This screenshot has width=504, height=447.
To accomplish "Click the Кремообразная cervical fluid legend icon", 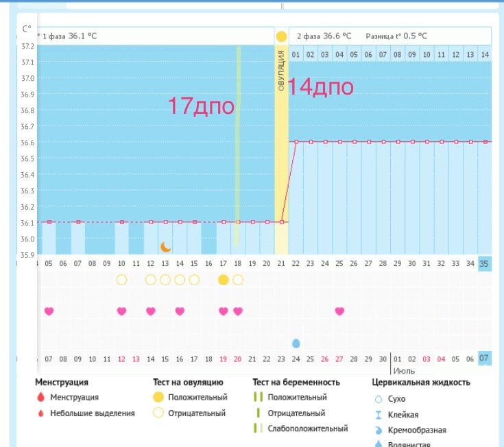I will [x=378, y=430].
